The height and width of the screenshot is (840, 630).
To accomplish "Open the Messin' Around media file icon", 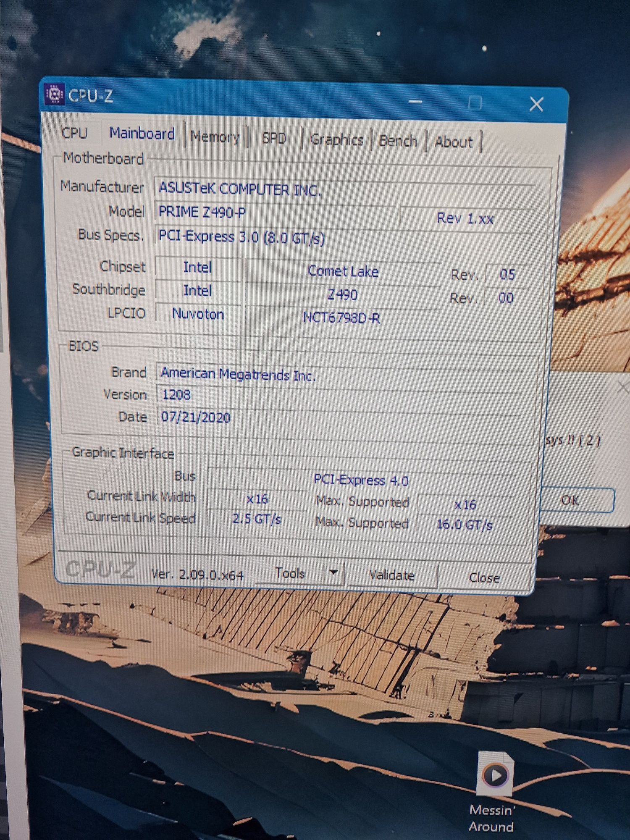I will [496, 774].
